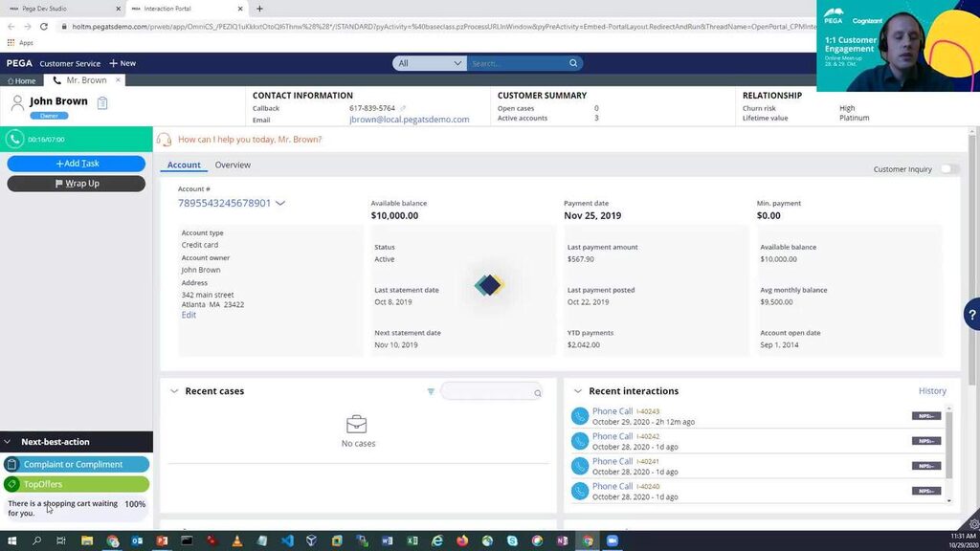Click the NPS badge on interaction I-40242
Image resolution: width=980 pixels, height=551 pixels.
pos(926,439)
